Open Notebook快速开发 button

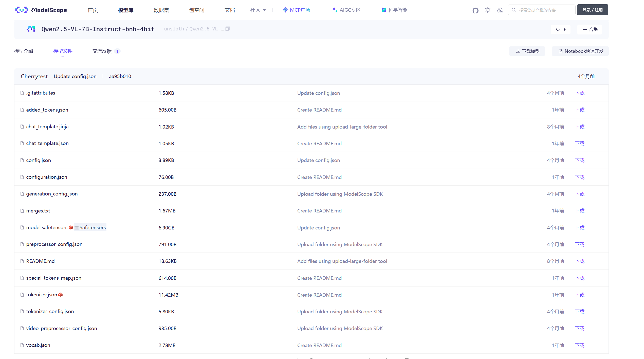pos(580,51)
